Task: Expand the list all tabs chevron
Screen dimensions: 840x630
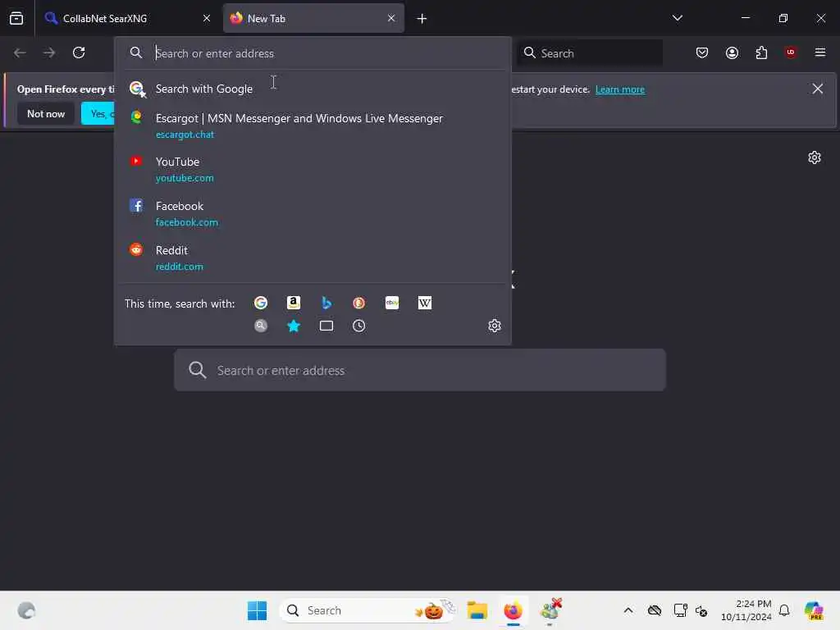Action: pyautogui.click(x=678, y=18)
